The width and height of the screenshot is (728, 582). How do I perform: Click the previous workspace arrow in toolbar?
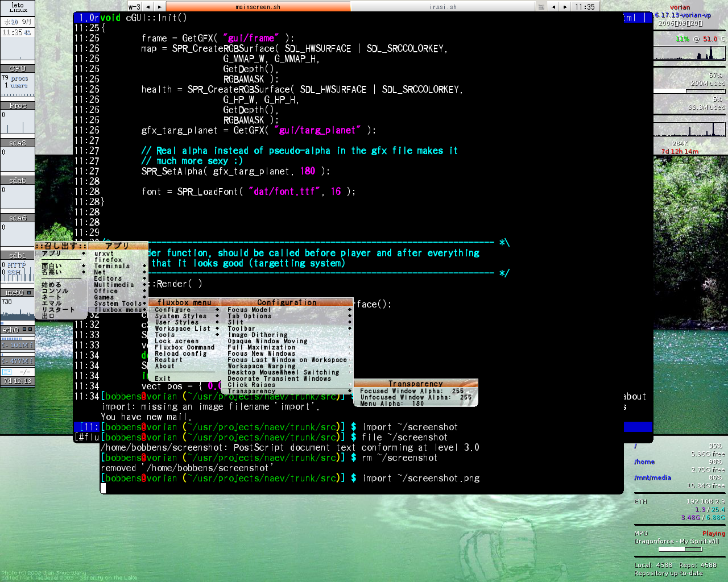(148, 7)
